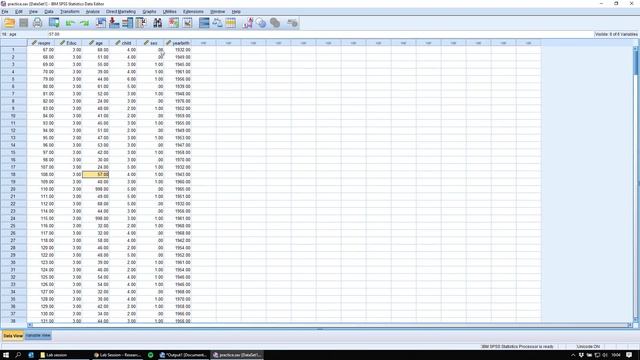The image size is (640, 360).
Task: Select row number 1 header
Action: tap(13, 50)
